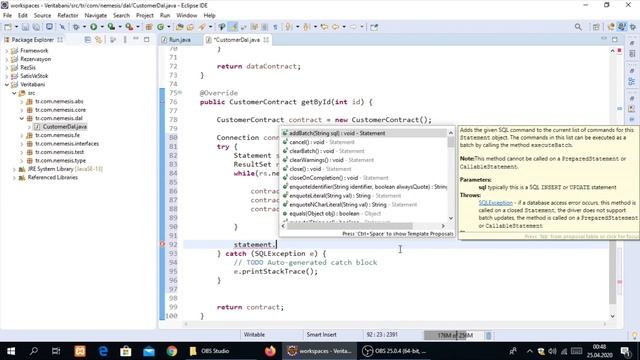Image resolution: width=640 pixels, height=360 pixels.
Task: Click the Save All toolbar icon
Action: (36, 27)
